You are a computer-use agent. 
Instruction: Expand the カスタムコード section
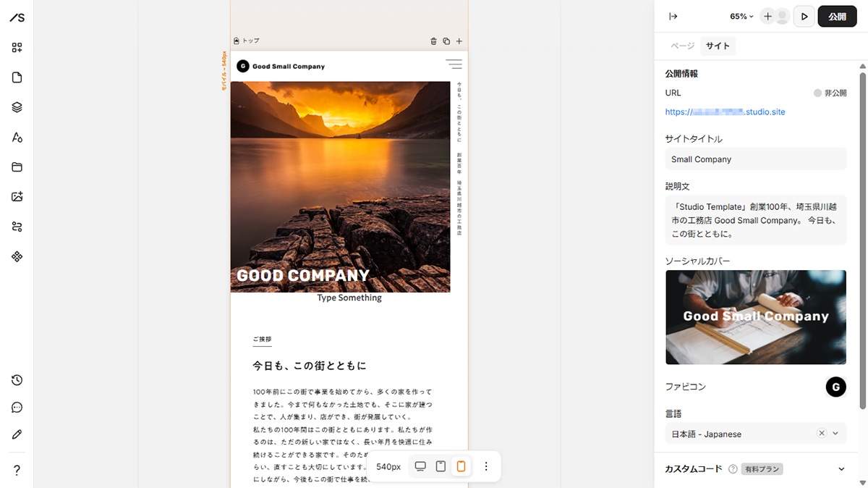pos(841,469)
